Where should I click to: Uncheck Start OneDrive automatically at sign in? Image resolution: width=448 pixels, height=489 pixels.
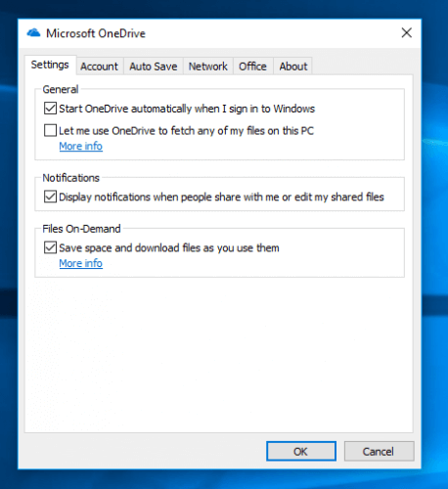[50, 109]
